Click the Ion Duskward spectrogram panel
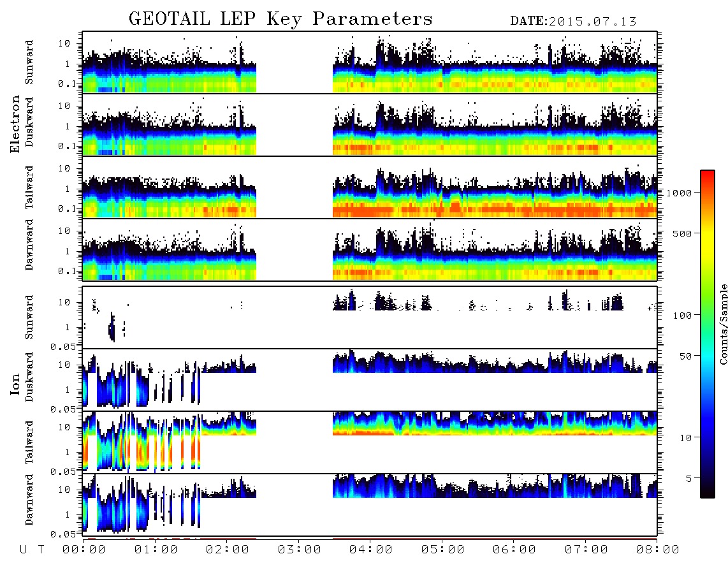 pyautogui.click(x=370, y=379)
